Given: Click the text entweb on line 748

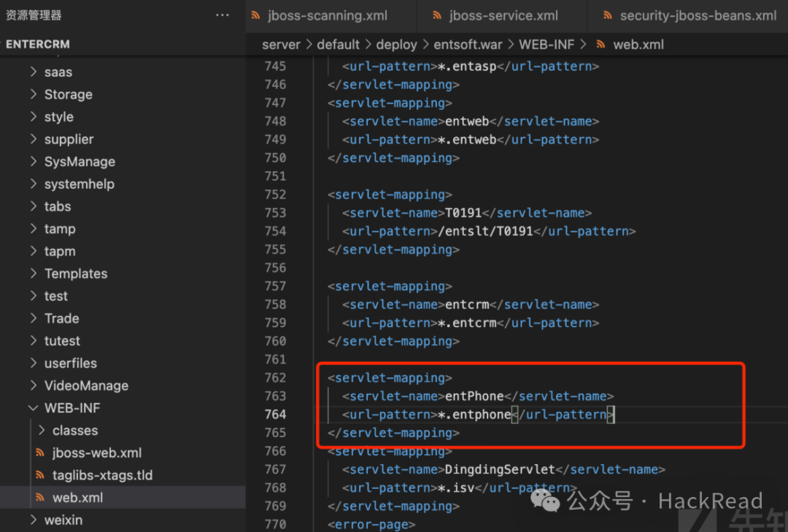Looking at the screenshot, I should [468, 121].
